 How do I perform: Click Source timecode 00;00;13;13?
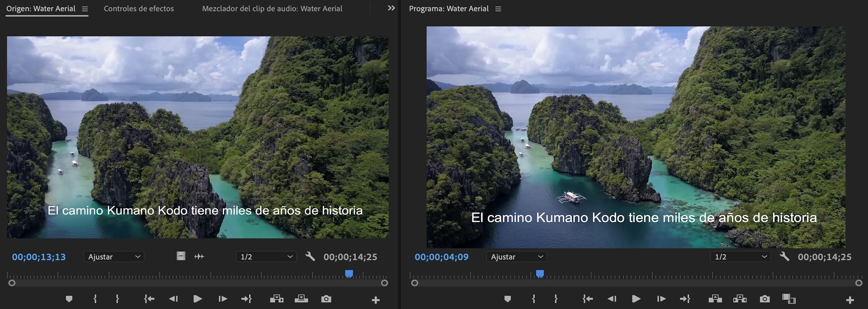coord(39,257)
